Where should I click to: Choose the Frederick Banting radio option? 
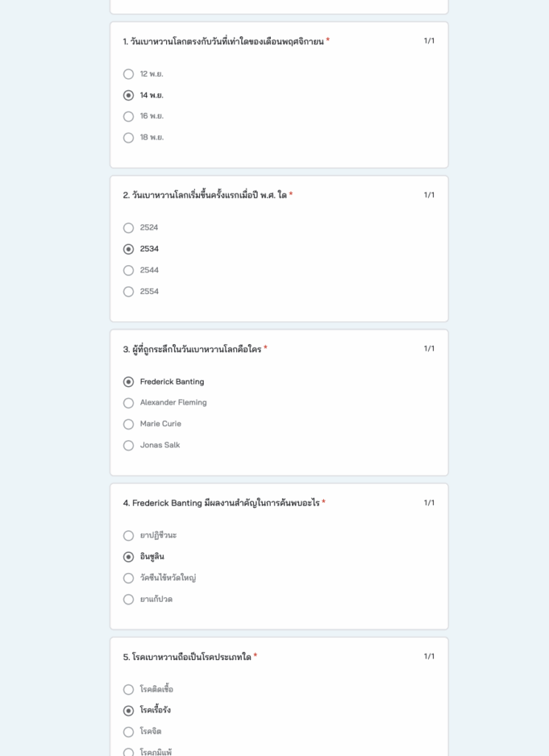(x=128, y=382)
